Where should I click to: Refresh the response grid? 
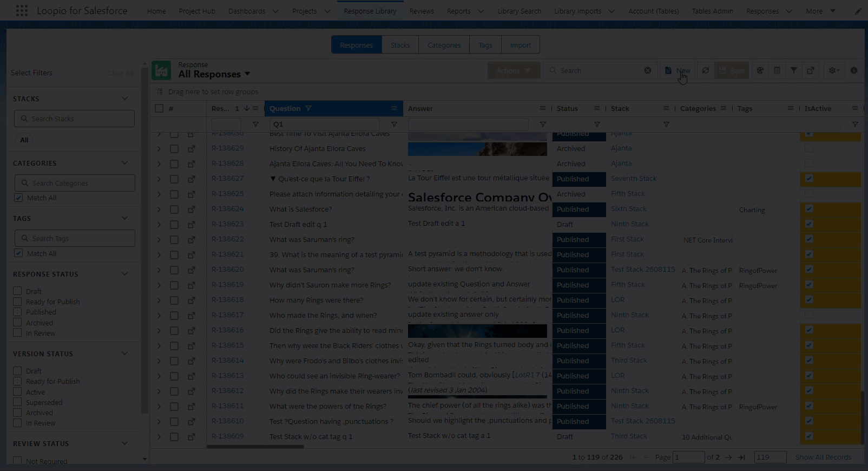pyautogui.click(x=706, y=70)
